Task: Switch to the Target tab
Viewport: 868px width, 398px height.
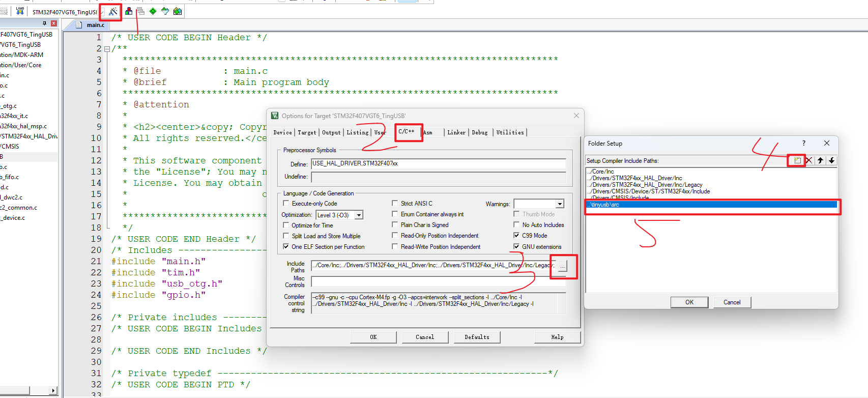Action: (307, 132)
